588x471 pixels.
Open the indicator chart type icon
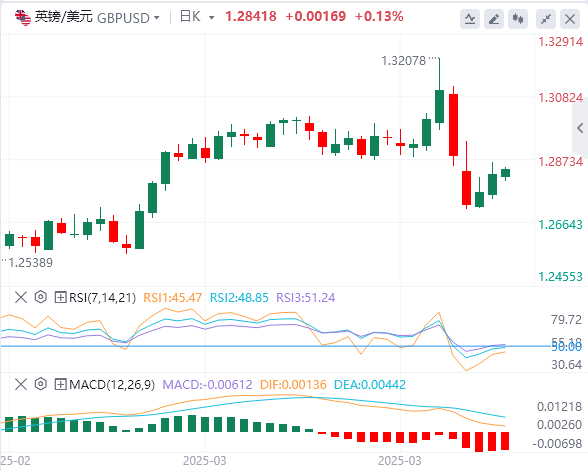pyautogui.click(x=470, y=19)
